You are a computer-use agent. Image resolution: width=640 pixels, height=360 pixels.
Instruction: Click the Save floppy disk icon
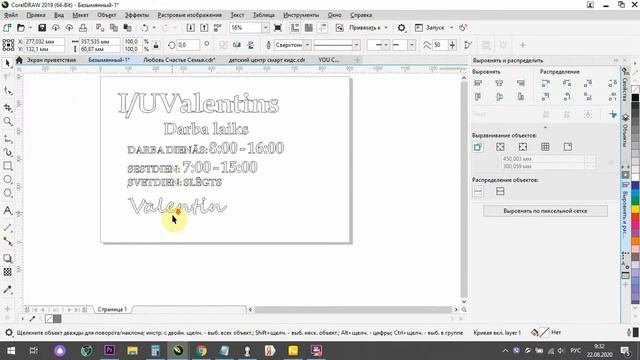pos(42,28)
